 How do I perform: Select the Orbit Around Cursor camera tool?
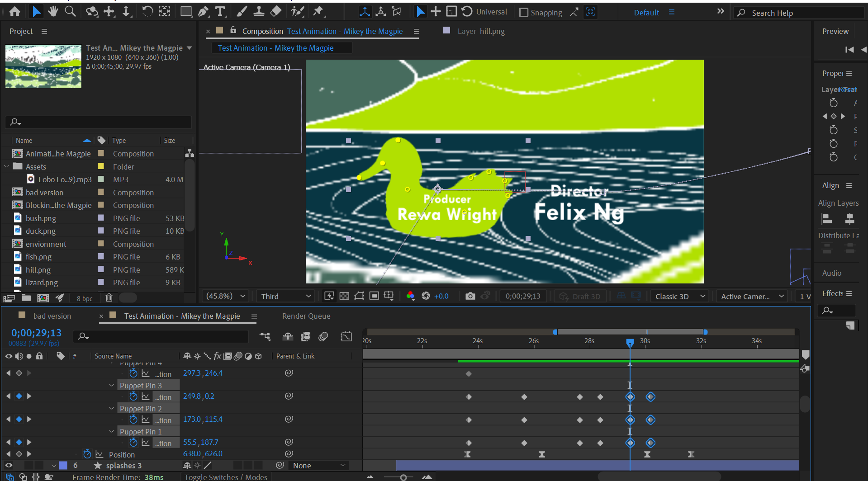point(92,12)
